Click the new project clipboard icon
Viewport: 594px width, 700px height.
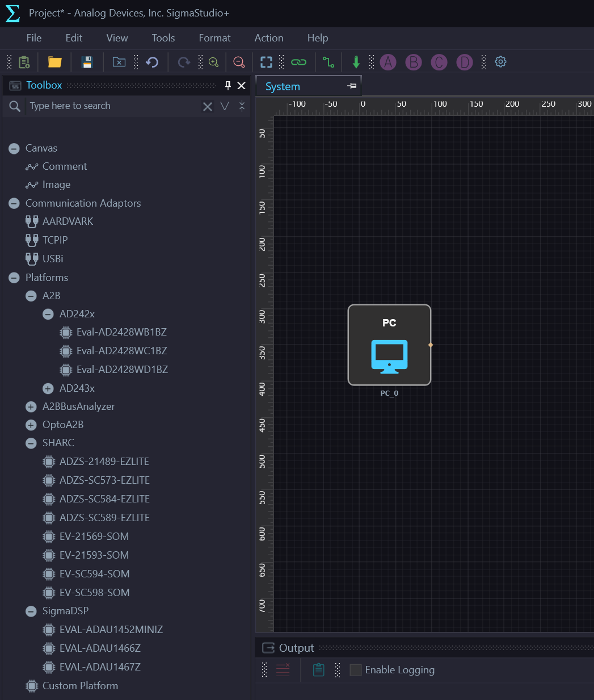tap(24, 62)
